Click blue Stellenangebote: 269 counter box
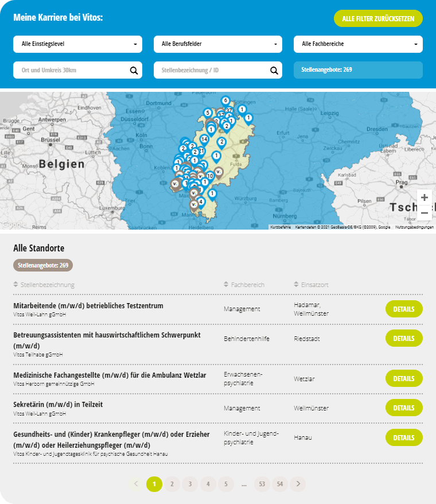Screen dimensions: 436x504 pos(358,70)
